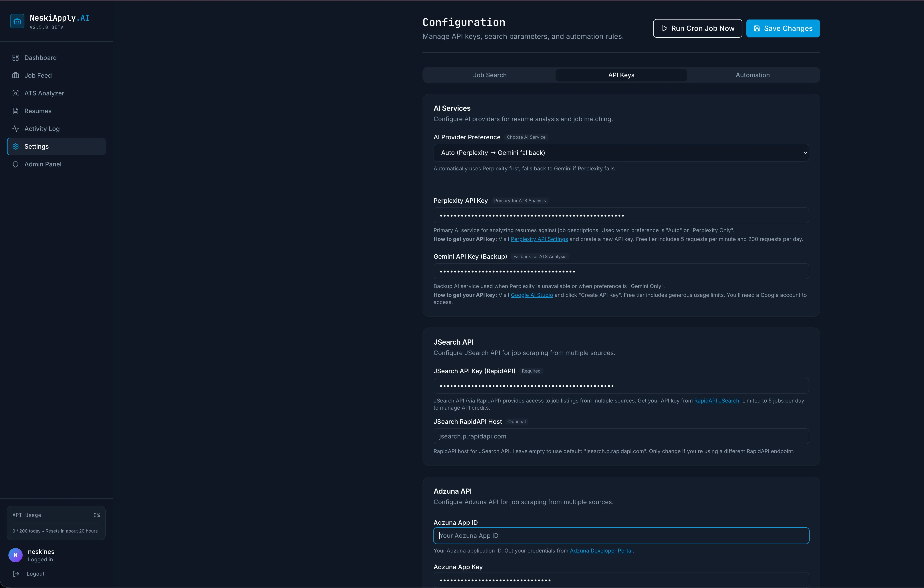Click the Gemini API Key (Backup) field
The image size is (924, 588).
coord(621,271)
